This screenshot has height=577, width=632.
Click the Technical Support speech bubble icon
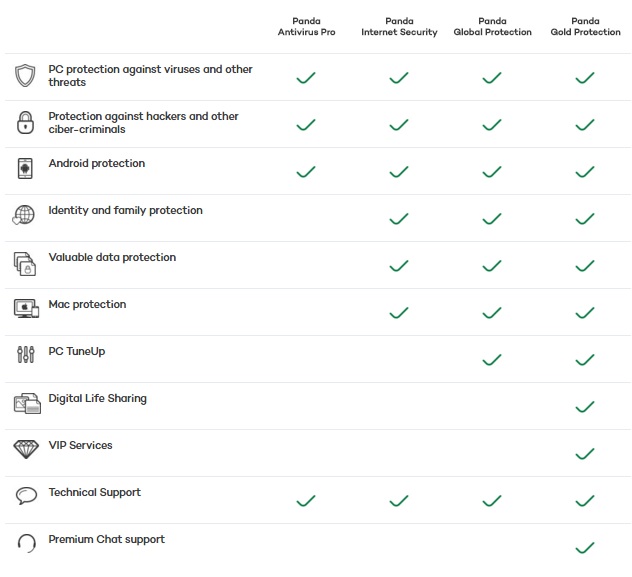[x=25, y=496]
